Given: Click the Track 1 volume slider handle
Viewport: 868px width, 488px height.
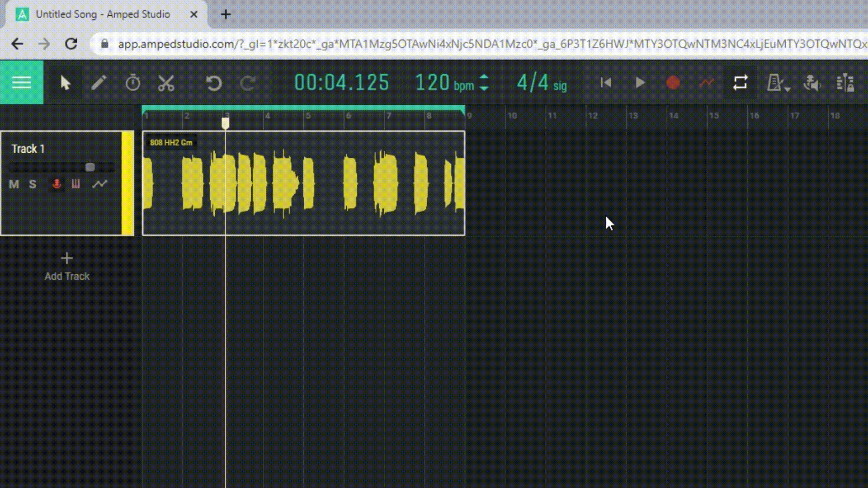Looking at the screenshot, I should (x=90, y=168).
